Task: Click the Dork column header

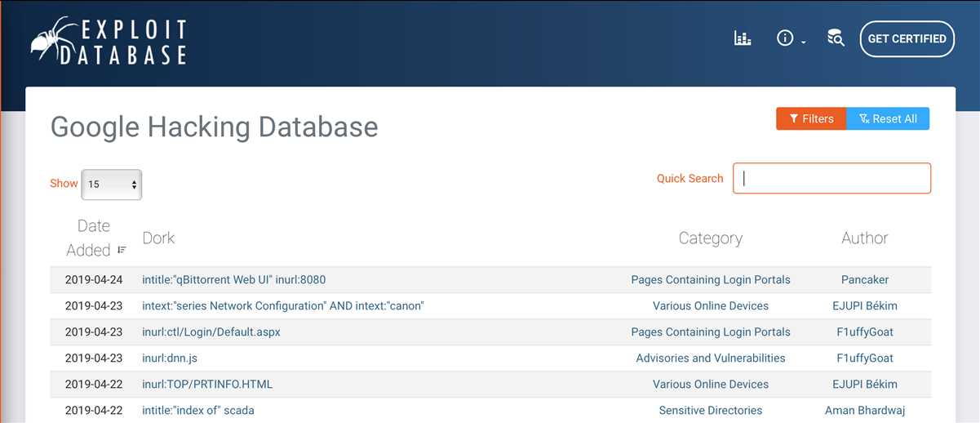Action: tap(158, 238)
